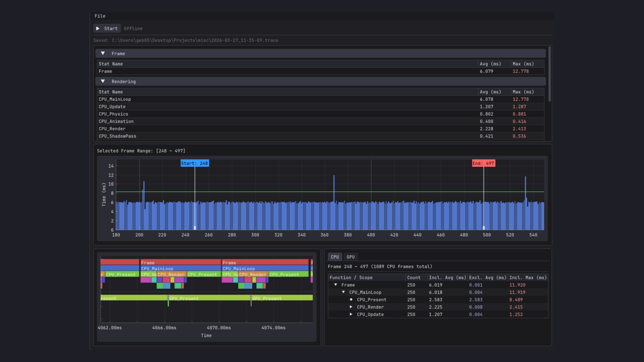Collapse the Frame tree node
Screen dimensions: 644x362
tap(336, 285)
